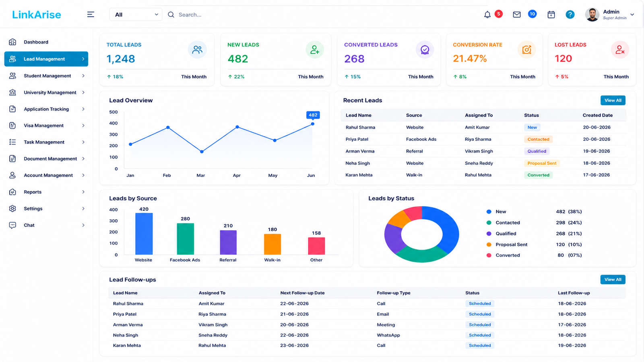Select Document Management menu label

pos(50,159)
